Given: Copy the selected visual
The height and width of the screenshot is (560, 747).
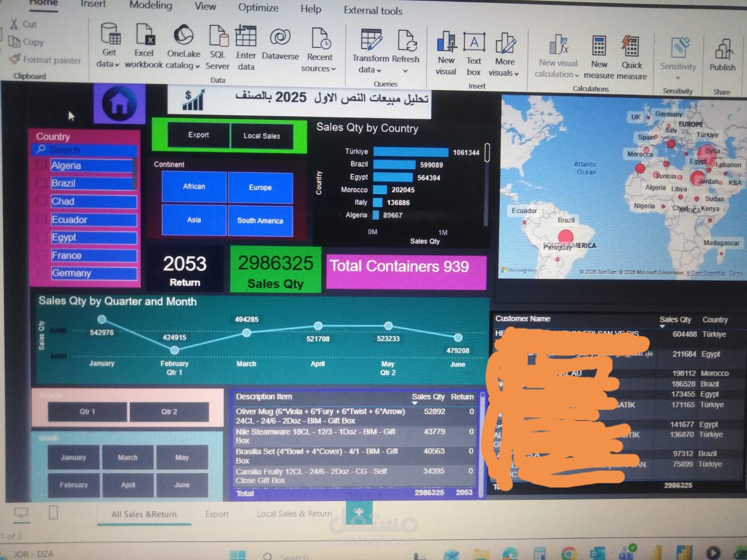Looking at the screenshot, I should [x=26, y=42].
